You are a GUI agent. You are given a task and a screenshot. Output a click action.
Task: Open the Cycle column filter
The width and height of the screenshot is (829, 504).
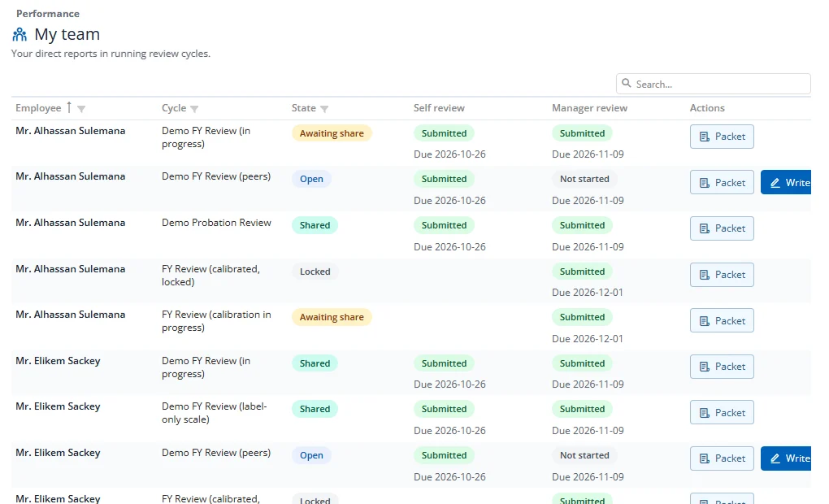click(x=194, y=109)
